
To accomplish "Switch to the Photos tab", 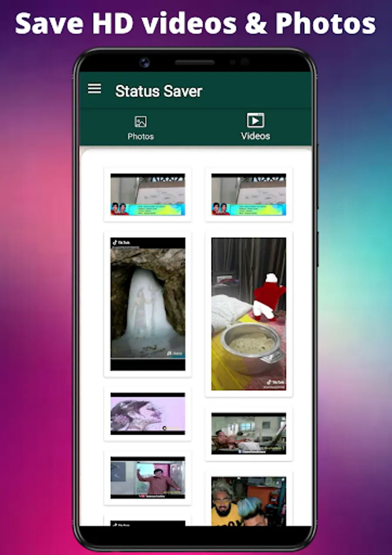I will 141,128.
